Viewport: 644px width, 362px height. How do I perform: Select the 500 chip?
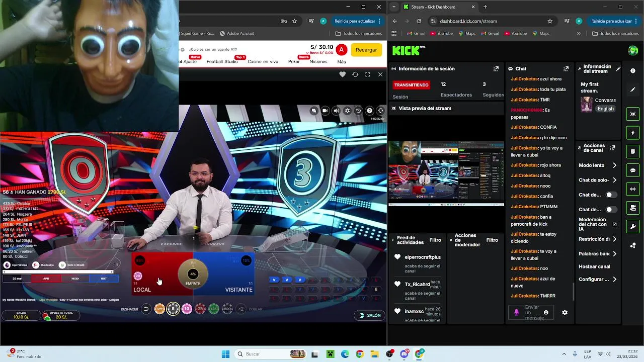point(227,309)
